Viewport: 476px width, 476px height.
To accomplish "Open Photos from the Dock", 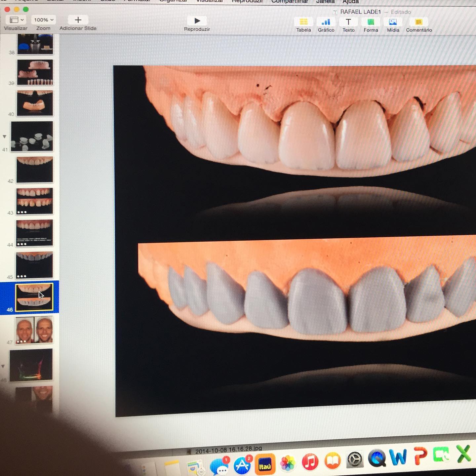I will tap(287, 463).
